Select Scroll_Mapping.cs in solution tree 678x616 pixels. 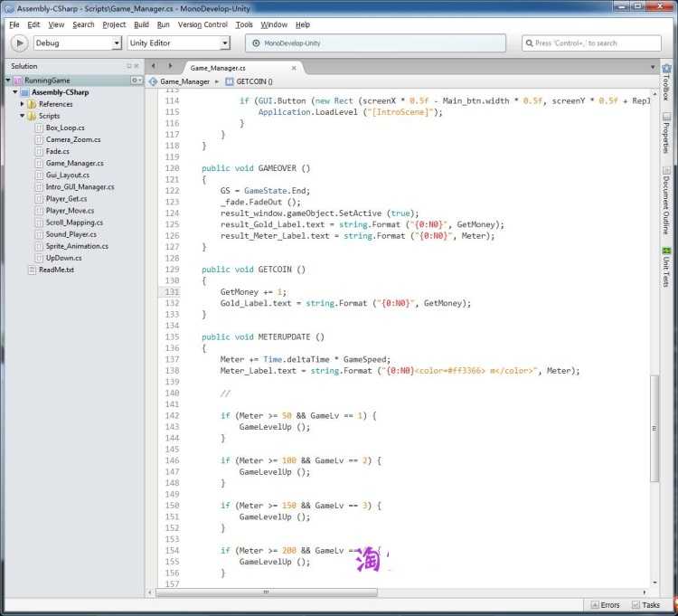(74, 223)
